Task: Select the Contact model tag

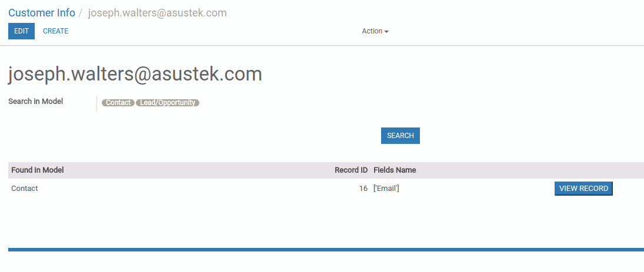Action: click(x=118, y=103)
